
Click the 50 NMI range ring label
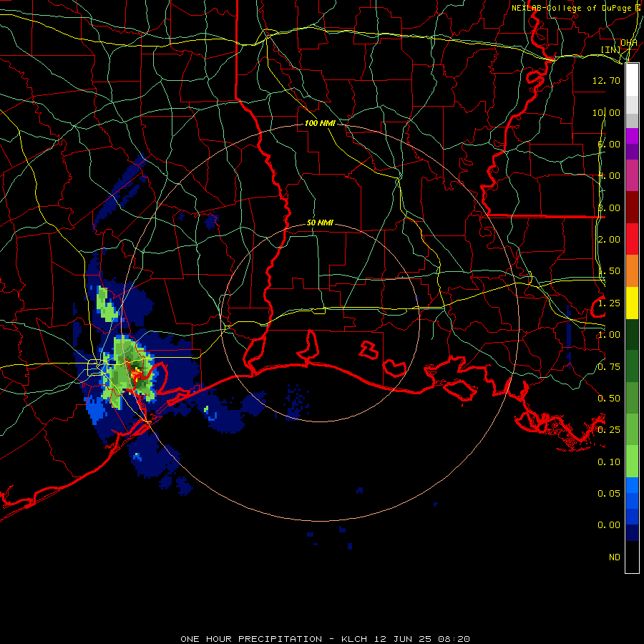pyautogui.click(x=320, y=223)
